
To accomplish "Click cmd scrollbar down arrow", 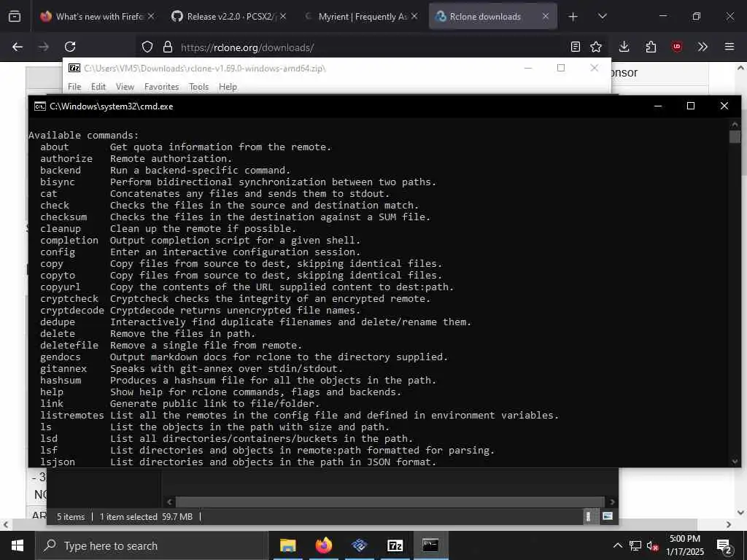I will click(x=734, y=461).
